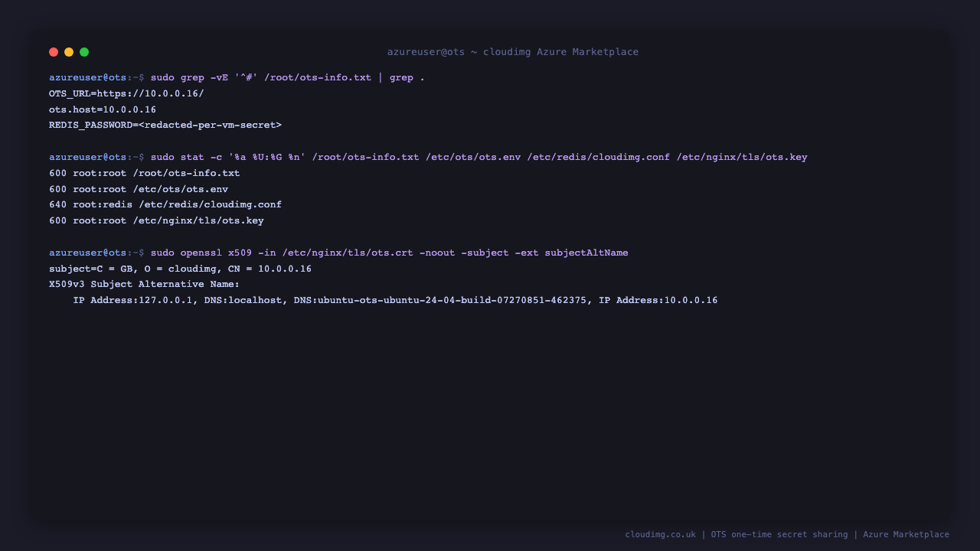Click the terminal title 'azureuser@ots ~ cloudimg Azure Marketplace'
The image size is (980, 551).
coord(513,52)
